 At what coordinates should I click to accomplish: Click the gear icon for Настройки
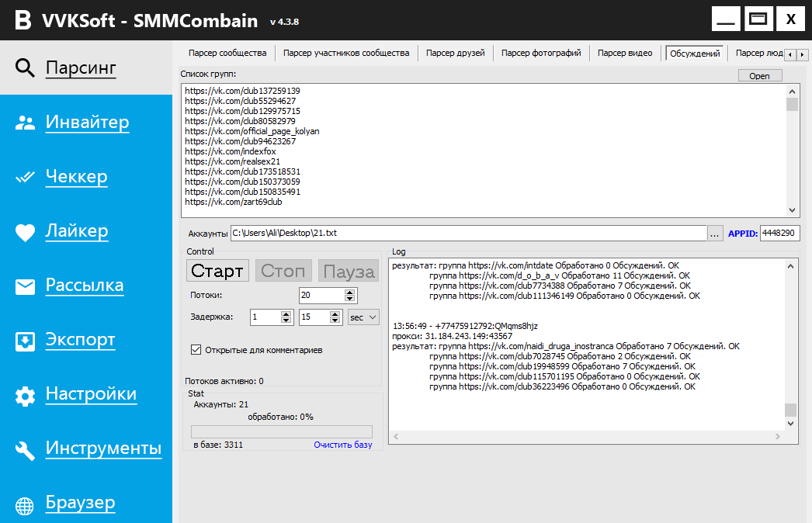pyautogui.click(x=25, y=396)
